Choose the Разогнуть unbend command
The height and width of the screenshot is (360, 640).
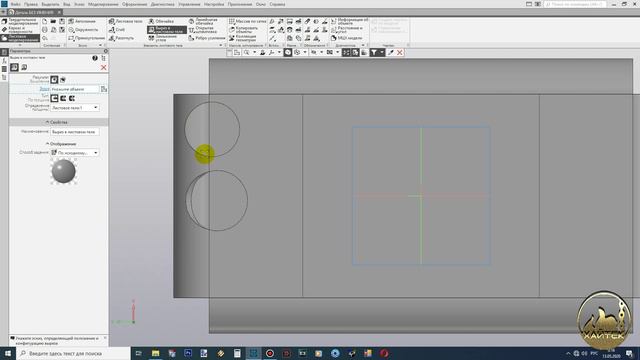tap(121, 38)
